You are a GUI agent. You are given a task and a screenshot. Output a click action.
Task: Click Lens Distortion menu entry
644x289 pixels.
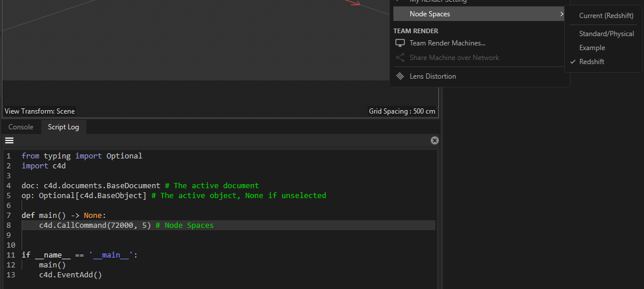(432, 76)
